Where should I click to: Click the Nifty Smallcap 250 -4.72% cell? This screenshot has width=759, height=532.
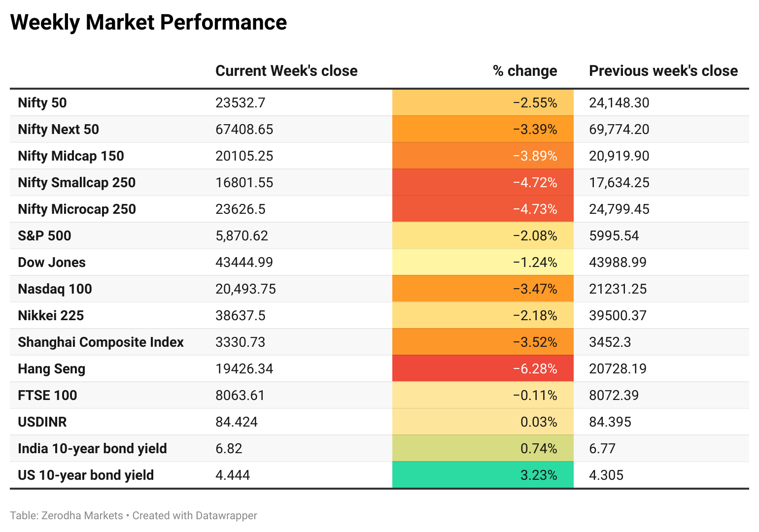click(x=483, y=182)
